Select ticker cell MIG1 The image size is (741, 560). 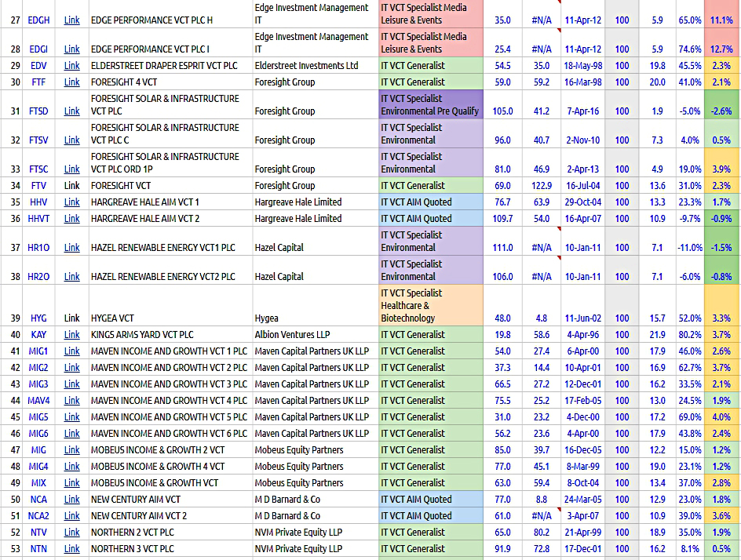click(38, 351)
